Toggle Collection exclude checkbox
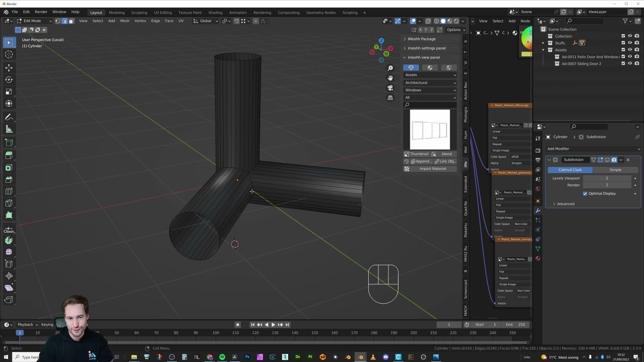644x362 pixels. coord(623,36)
